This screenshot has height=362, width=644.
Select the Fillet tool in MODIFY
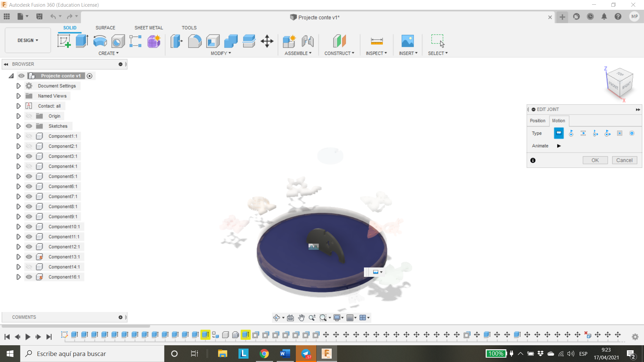pyautogui.click(x=195, y=41)
